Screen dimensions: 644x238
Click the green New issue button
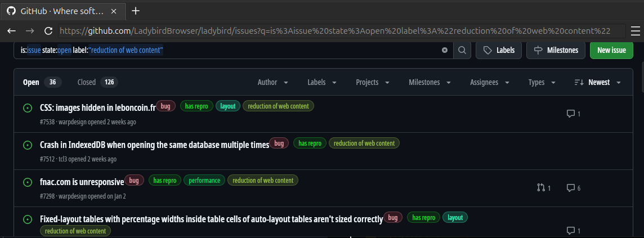[x=611, y=50]
